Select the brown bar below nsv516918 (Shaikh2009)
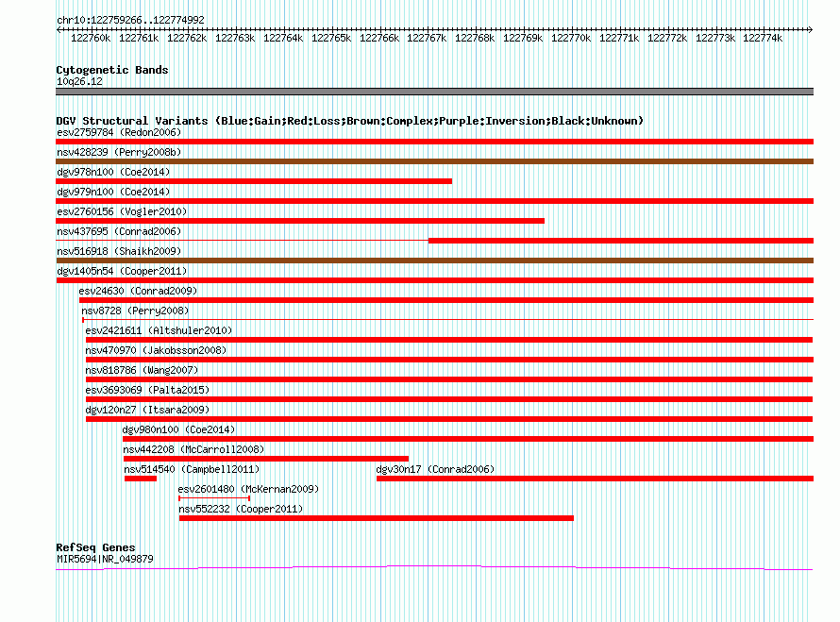The height and width of the screenshot is (622, 840). click(434, 261)
